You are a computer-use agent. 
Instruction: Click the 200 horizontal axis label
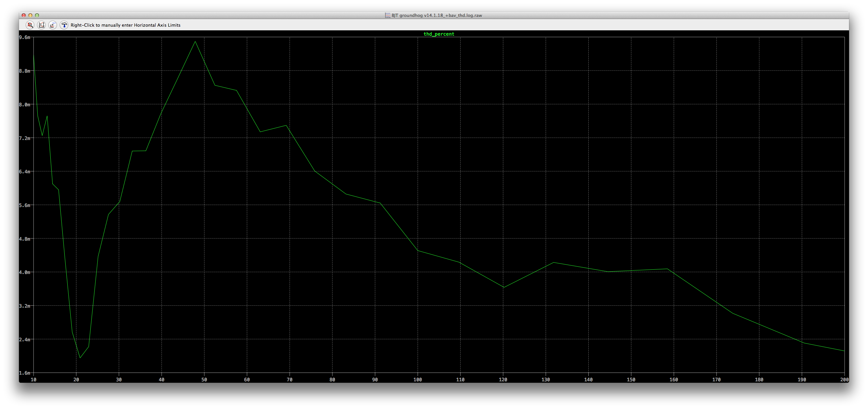click(844, 380)
